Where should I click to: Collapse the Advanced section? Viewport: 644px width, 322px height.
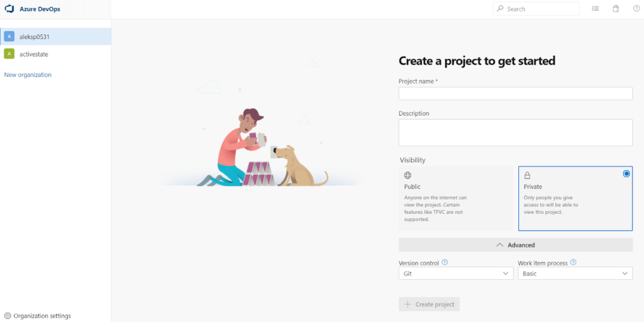coord(515,245)
